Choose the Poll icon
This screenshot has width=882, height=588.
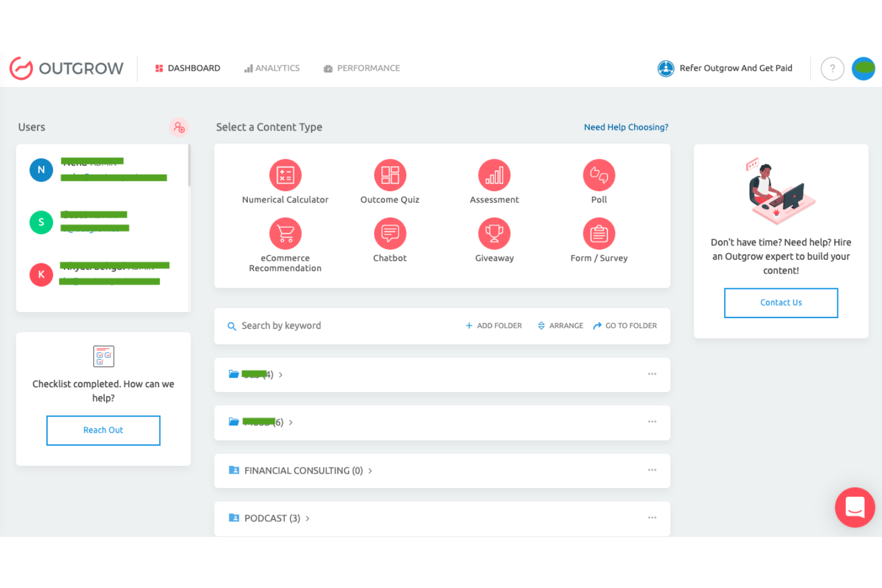599,175
